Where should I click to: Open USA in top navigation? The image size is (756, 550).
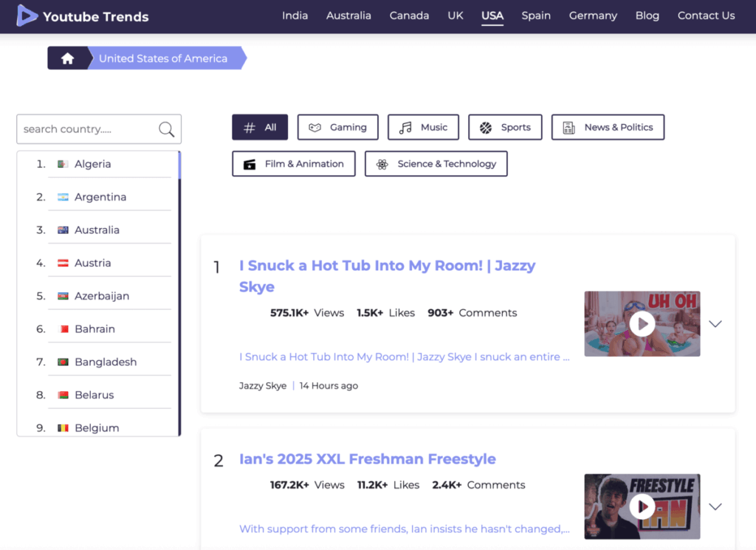coord(492,16)
